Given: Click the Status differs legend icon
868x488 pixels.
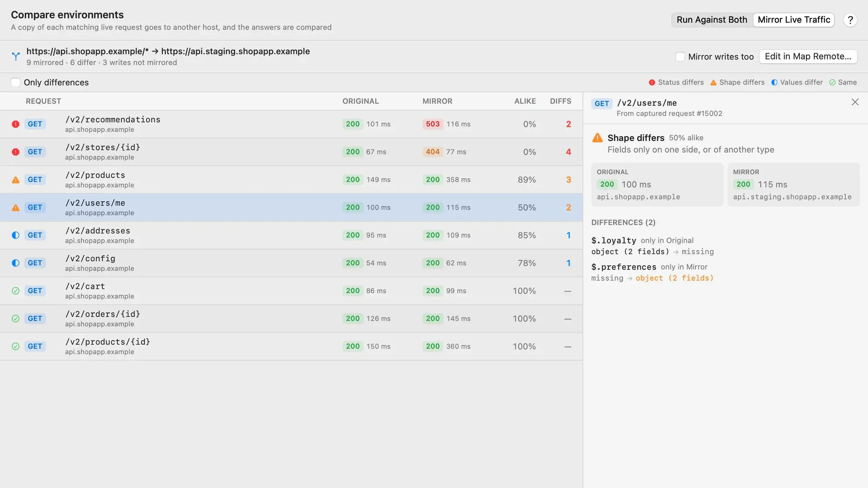Looking at the screenshot, I should [x=652, y=82].
